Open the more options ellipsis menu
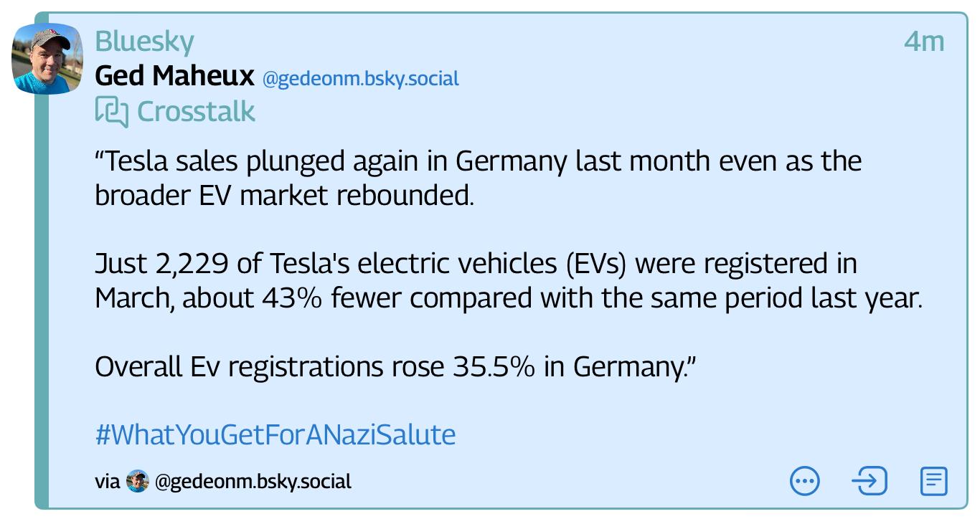980x519 pixels. (804, 481)
